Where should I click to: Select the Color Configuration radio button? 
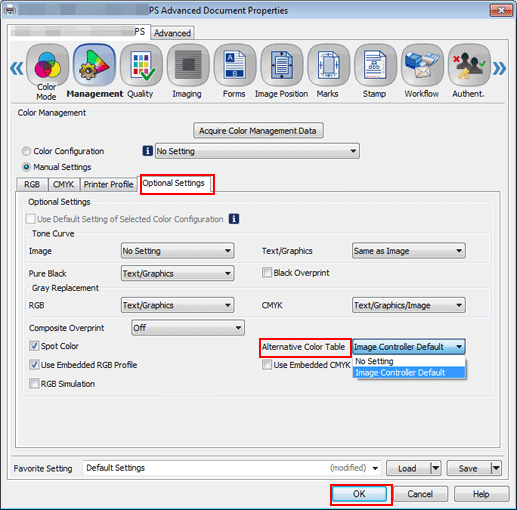[x=26, y=151]
